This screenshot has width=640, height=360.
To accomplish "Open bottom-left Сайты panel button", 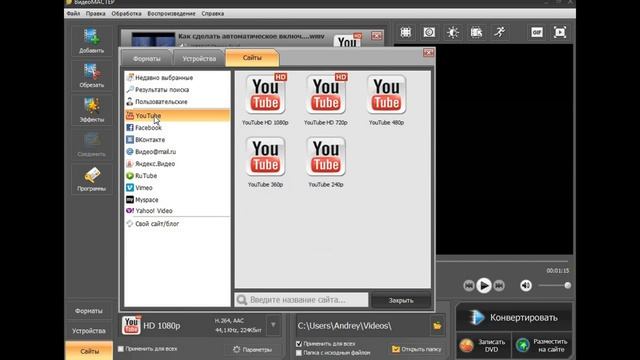I will (89, 351).
